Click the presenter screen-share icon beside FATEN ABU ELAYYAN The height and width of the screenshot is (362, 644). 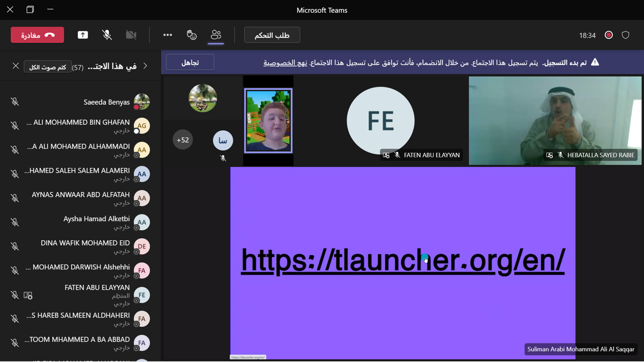(28, 296)
